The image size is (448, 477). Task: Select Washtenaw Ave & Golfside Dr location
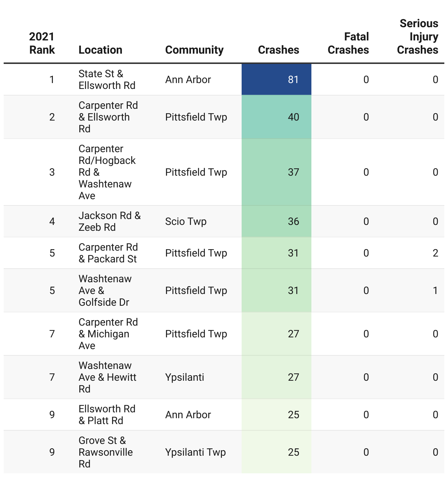[x=105, y=290]
